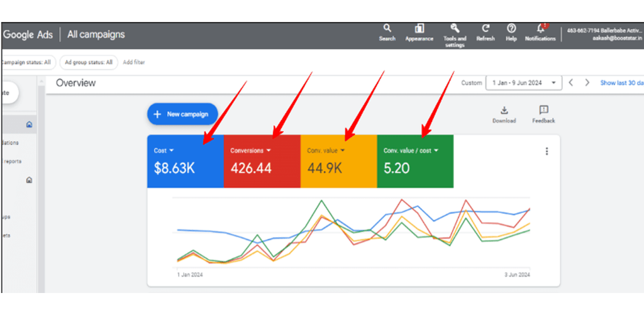644x315 pixels.
Task: Open the three-dot menu on scorecard
Action: (547, 151)
